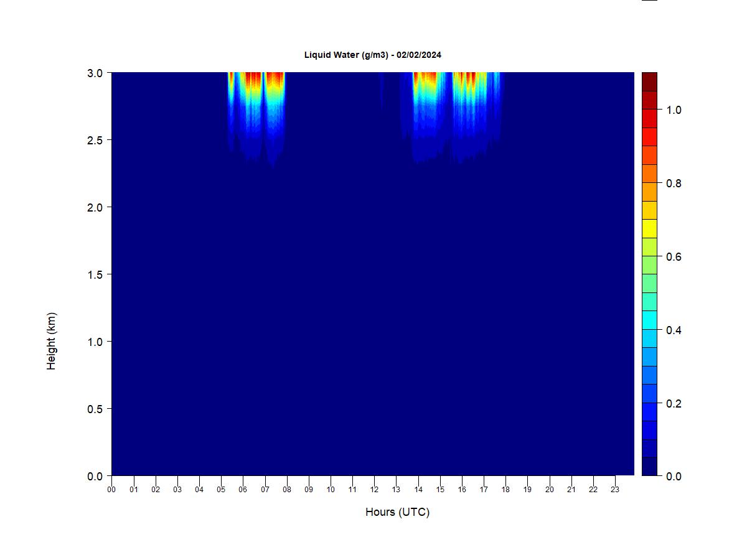Click the light green colorbar segment near 0.6

click(649, 265)
